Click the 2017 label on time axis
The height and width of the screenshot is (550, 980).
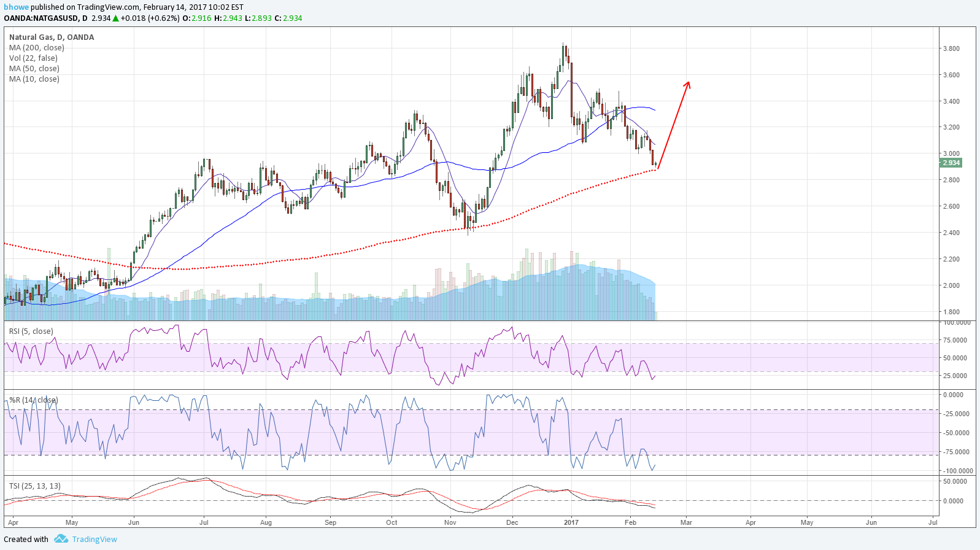[571, 522]
